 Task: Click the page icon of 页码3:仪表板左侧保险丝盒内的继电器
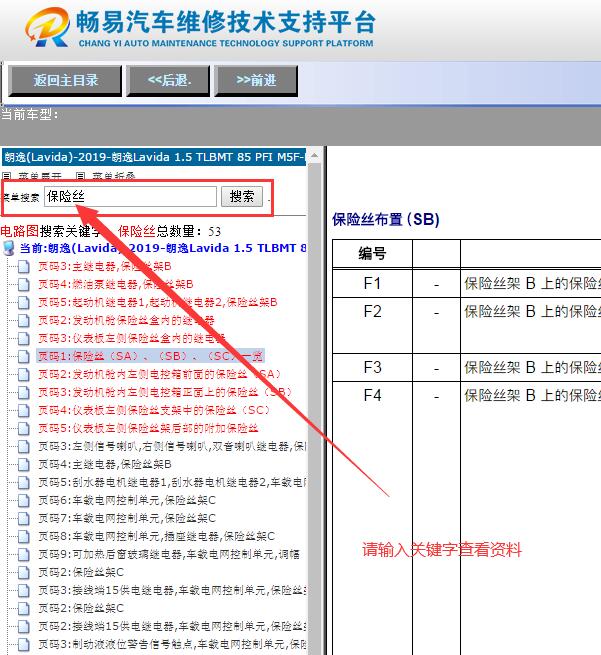[x=23, y=338]
